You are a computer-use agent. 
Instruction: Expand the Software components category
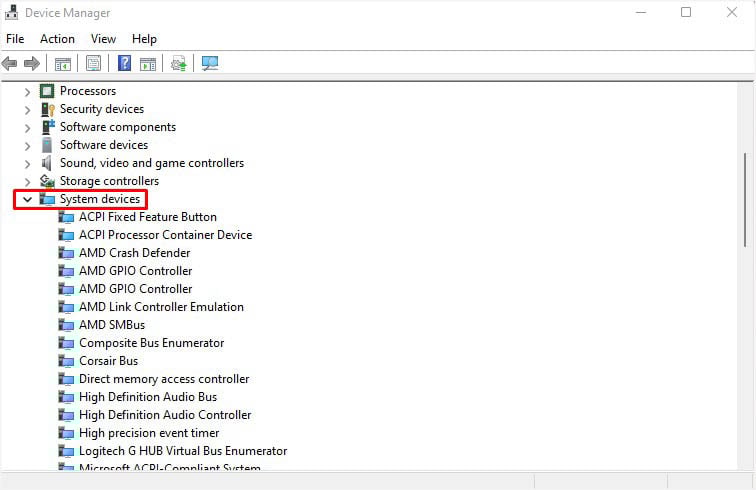coord(27,128)
